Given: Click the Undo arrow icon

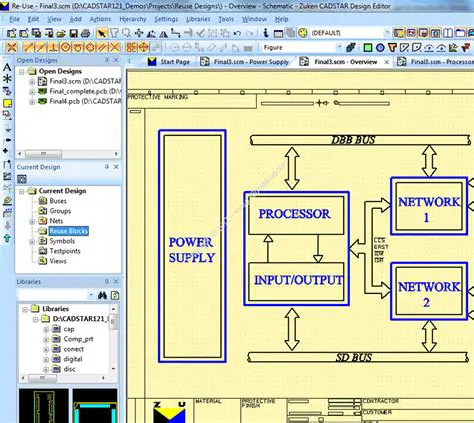Looking at the screenshot, I should (x=237, y=33).
